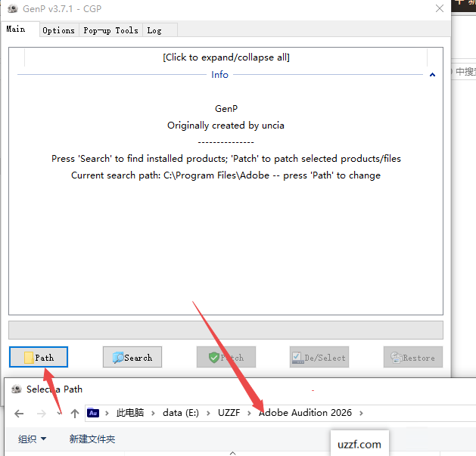Image resolution: width=476 pixels, height=456 pixels.
Task: Open the 组织 dropdown menu
Action: [x=32, y=439]
